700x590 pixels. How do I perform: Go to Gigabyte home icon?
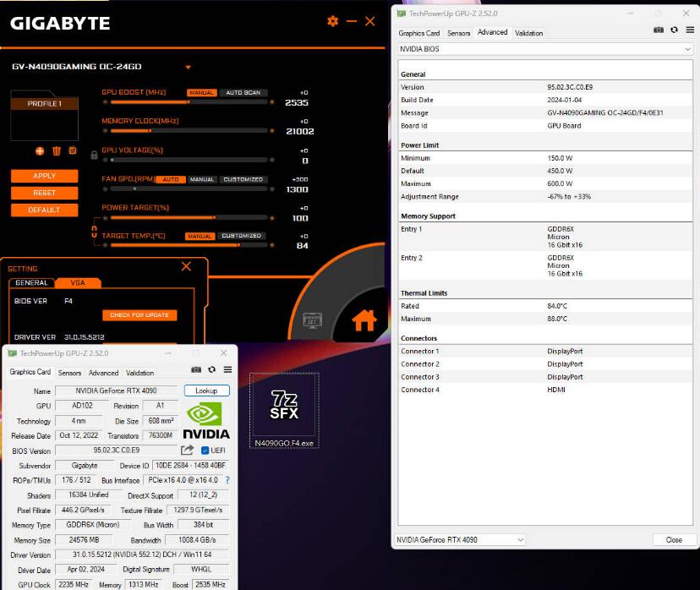click(364, 320)
